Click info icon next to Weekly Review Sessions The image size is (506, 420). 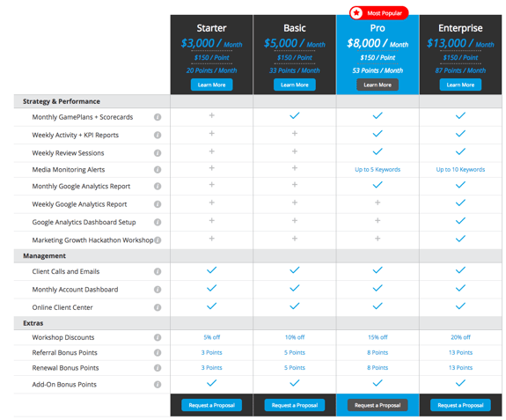click(x=158, y=153)
